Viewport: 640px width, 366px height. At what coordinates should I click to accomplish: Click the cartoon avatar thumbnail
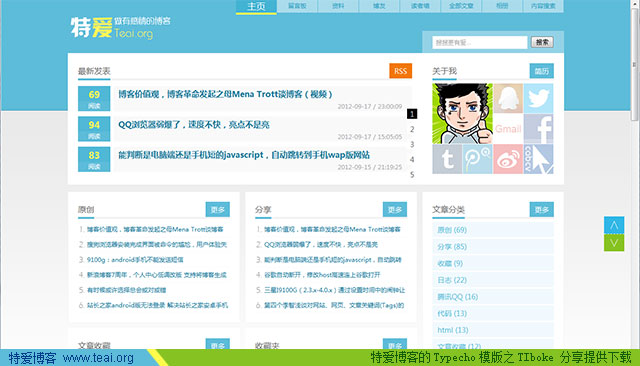pos(462,113)
